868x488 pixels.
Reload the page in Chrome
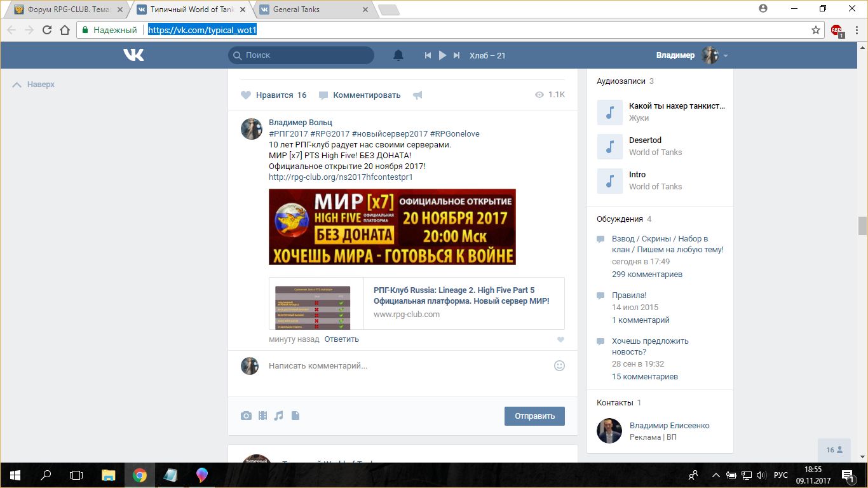47,30
